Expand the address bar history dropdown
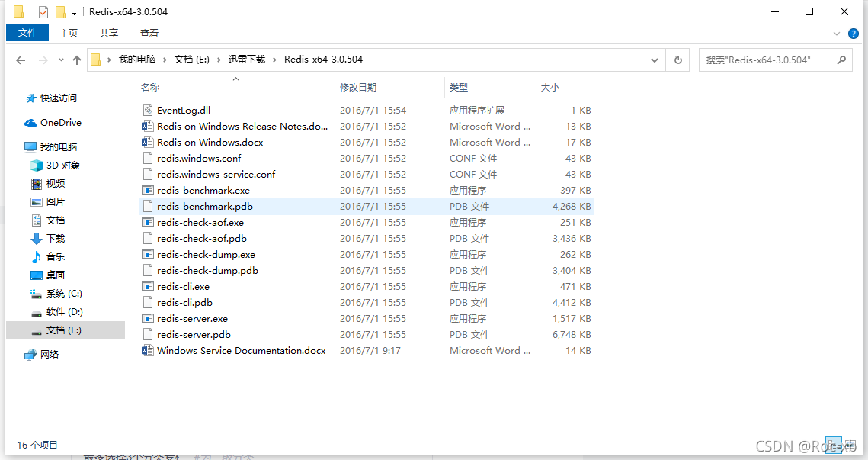The height and width of the screenshot is (460, 868). (x=655, y=60)
